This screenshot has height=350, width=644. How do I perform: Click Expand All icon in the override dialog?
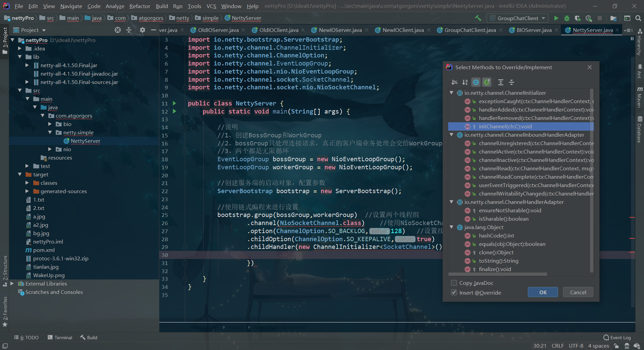tap(501, 82)
